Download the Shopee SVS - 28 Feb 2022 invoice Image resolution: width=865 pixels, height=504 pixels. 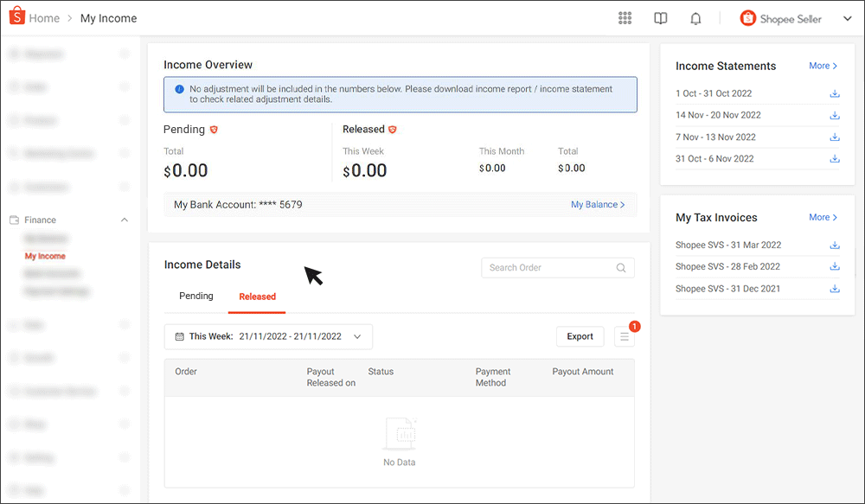tap(835, 266)
